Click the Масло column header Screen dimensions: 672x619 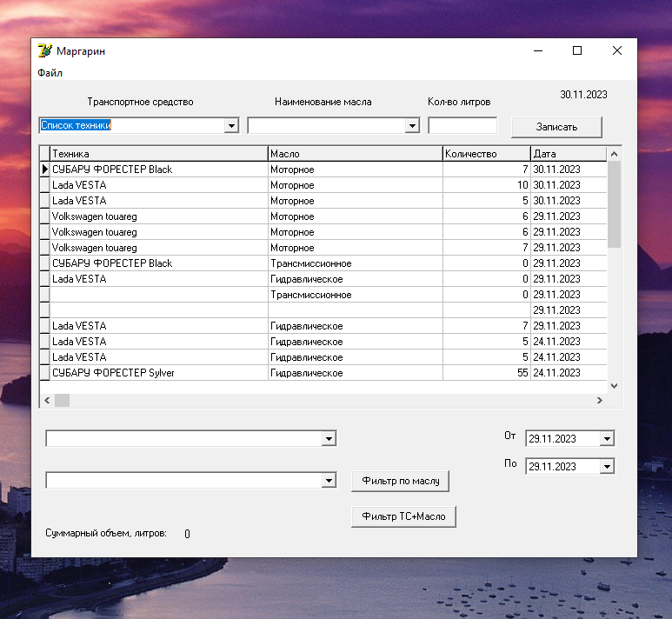click(356, 154)
